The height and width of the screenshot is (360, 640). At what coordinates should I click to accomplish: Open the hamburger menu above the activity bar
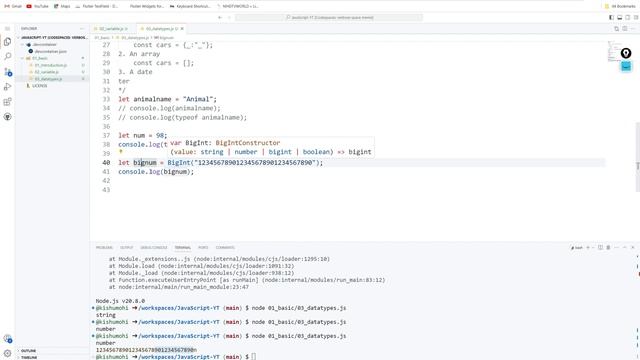[7, 29]
